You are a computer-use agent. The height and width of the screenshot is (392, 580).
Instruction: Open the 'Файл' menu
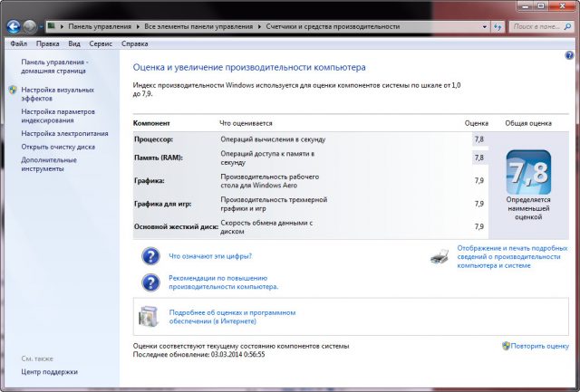click(x=18, y=43)
